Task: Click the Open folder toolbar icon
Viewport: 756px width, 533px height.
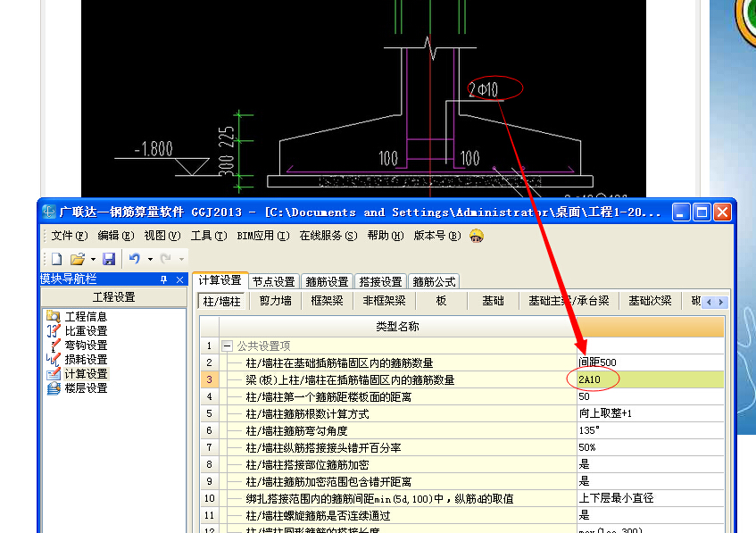Action: (x=77, y=259)
